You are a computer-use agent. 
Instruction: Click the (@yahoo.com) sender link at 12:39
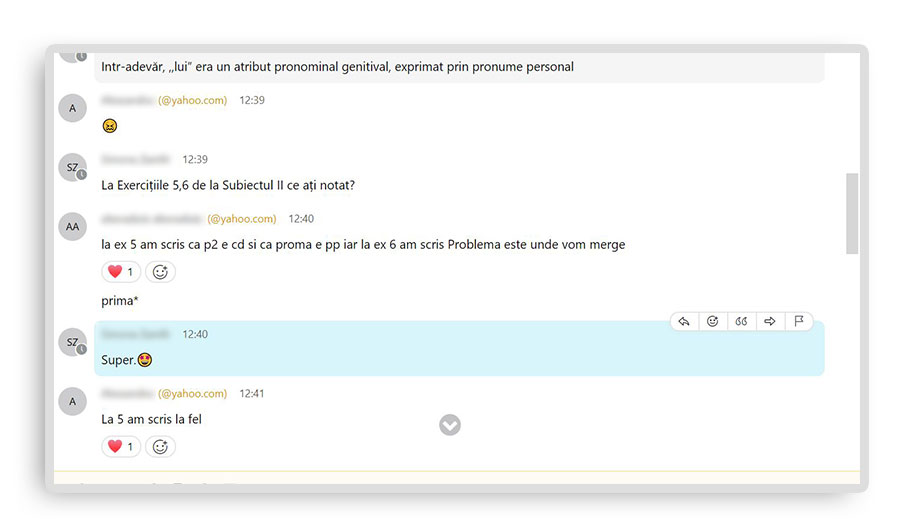(x=192, y=101)
